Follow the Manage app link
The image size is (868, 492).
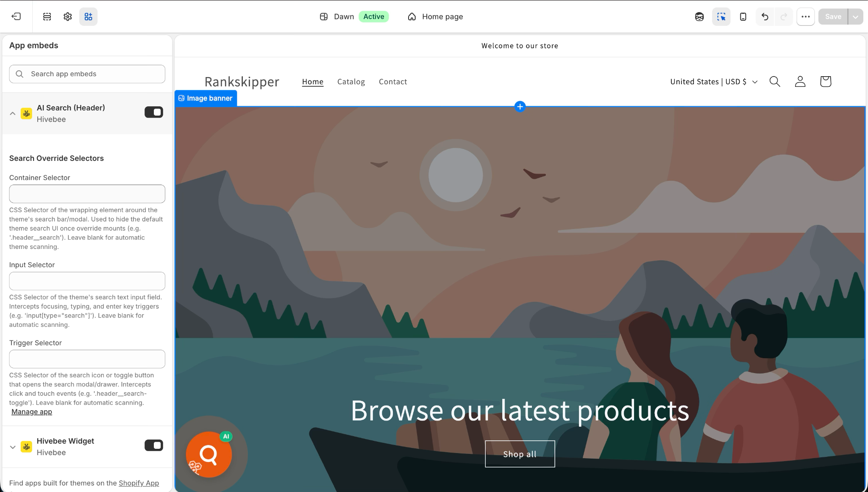click(32, 412)
